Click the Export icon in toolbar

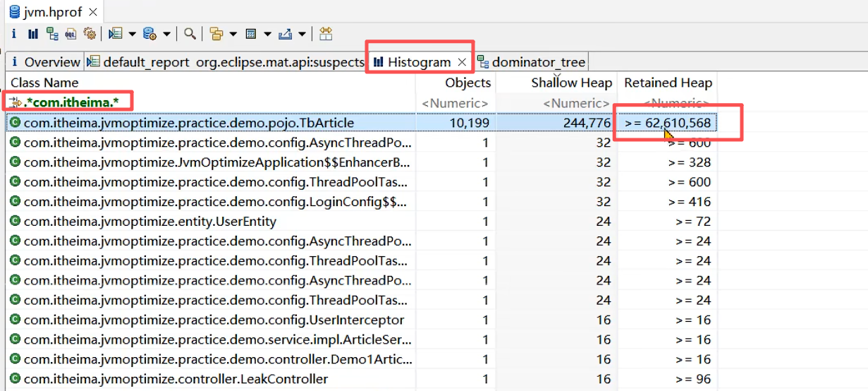286,33
